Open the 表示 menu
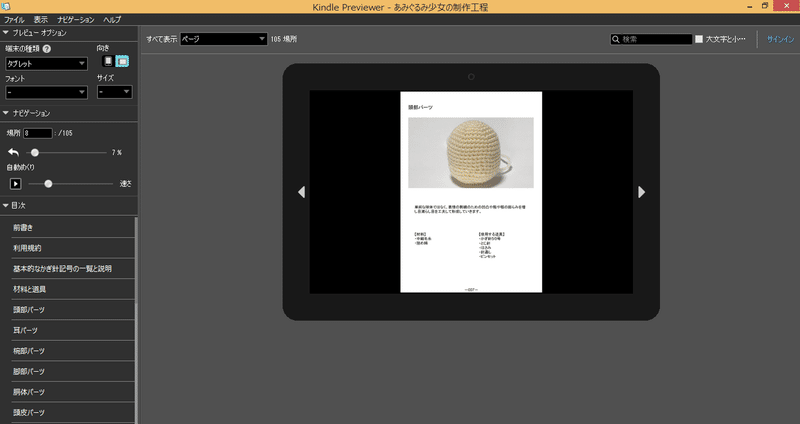800x424 pixels. tap(41, 19)
